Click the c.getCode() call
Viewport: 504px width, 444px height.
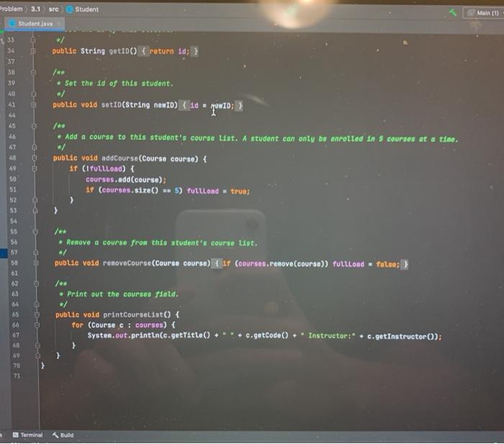[267, 336]
